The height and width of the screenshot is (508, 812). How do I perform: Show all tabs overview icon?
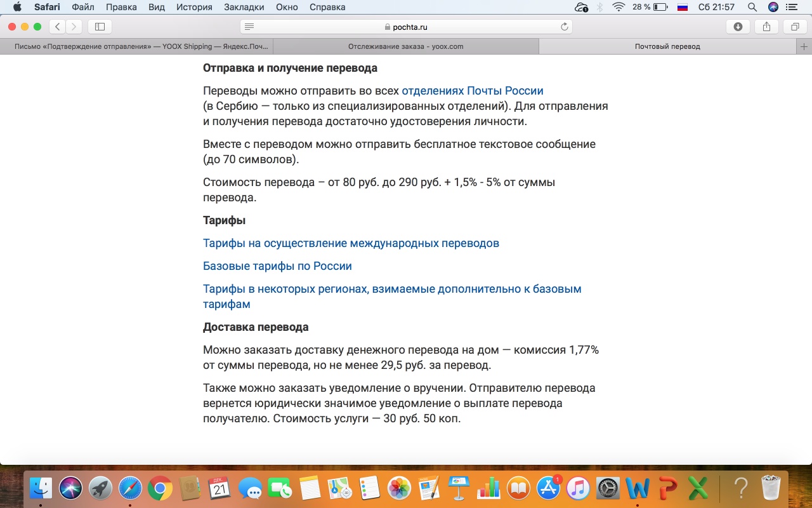pyautogui.click(x=794, y=27)
